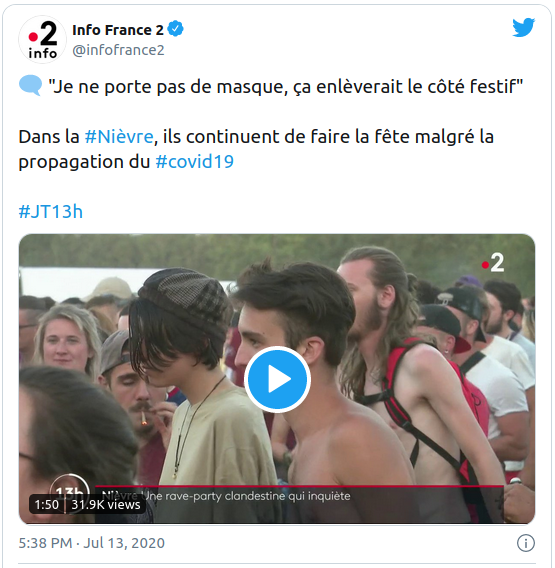Open the #JT13h hashtag
Screen dimensions: 555x568
click(x=51, y=212)
